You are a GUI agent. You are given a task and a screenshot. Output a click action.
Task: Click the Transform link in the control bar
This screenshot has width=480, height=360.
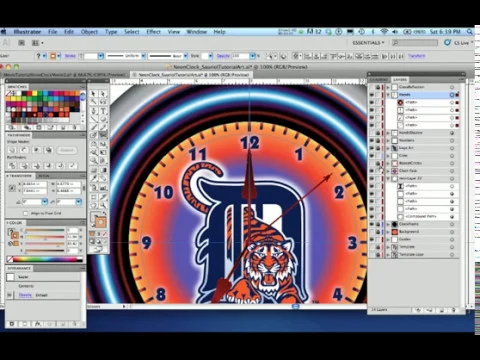pos(417,56)
